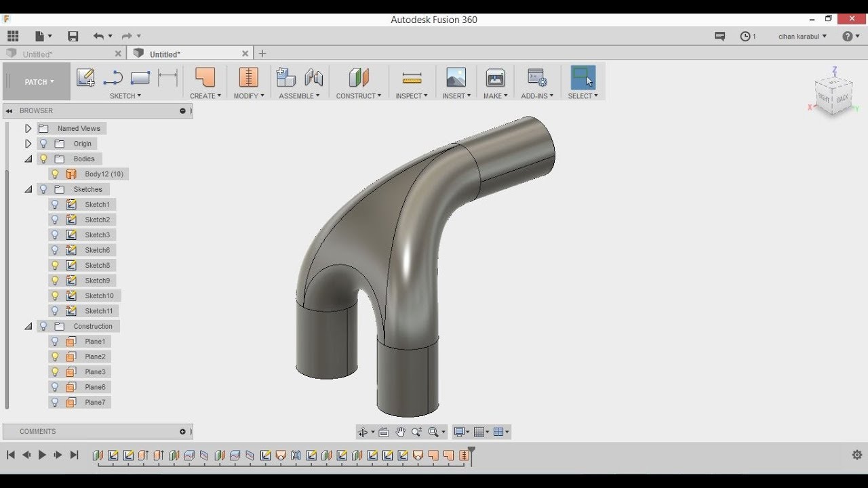Viewport: 868px width, 488px height.
Task: Toggle visibility bulb of Body12 (10)
Action: (55, 174)
